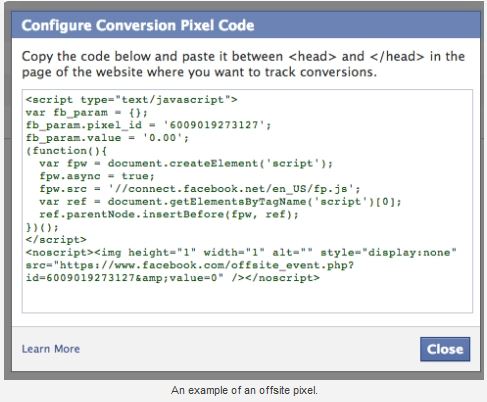Click the 'var fb_param = {};' code line
487x402 pixels.
87,112
